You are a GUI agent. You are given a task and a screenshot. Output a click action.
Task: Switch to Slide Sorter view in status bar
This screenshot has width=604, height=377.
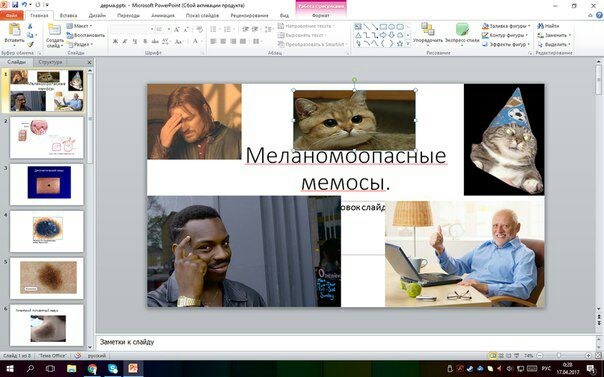pyautogui.click(x=501, y=355)
